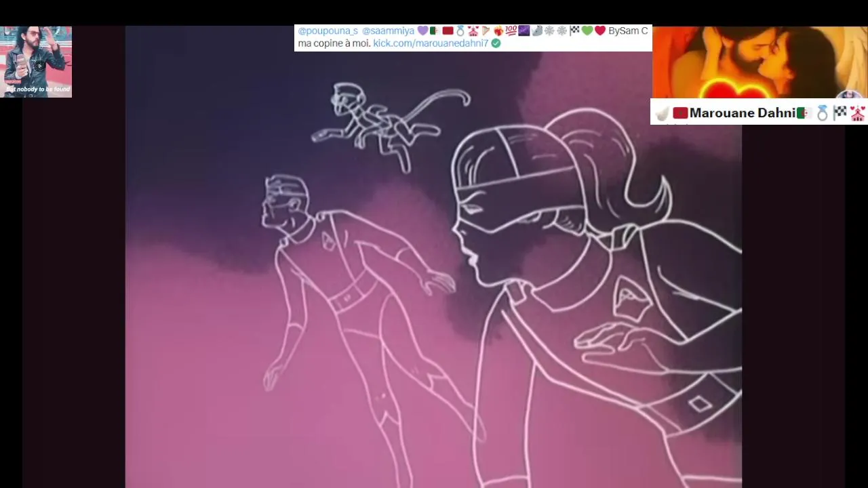Click the 'BySam C' text
Screen dimensions: 868x488
[628, 31]
